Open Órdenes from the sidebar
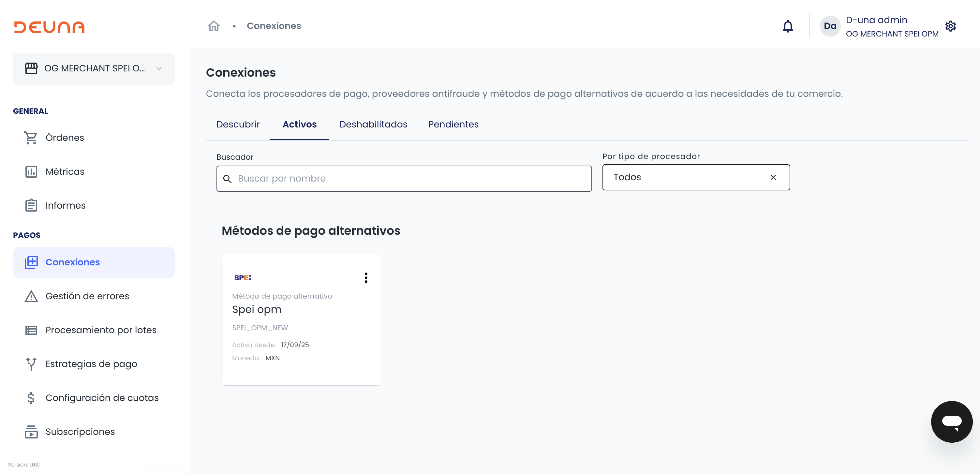Image resolution: width=980 pixels, height=474 pixels. click(x=64, y=138)
